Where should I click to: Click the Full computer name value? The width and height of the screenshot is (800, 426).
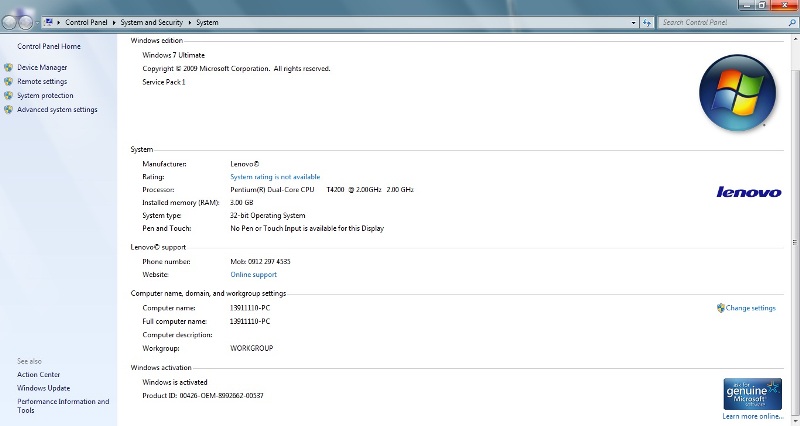click(x=250, y=321)
